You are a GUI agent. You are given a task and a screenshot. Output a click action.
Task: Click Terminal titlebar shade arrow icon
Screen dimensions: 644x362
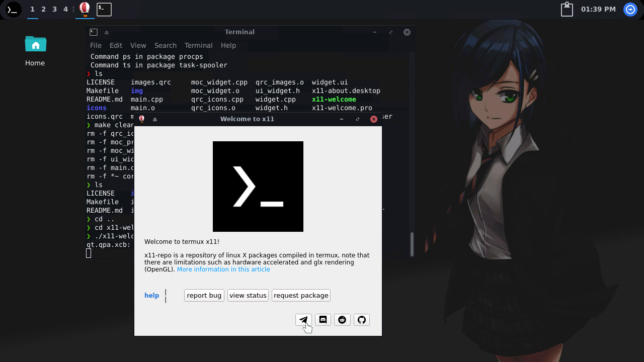pos(107,32)
